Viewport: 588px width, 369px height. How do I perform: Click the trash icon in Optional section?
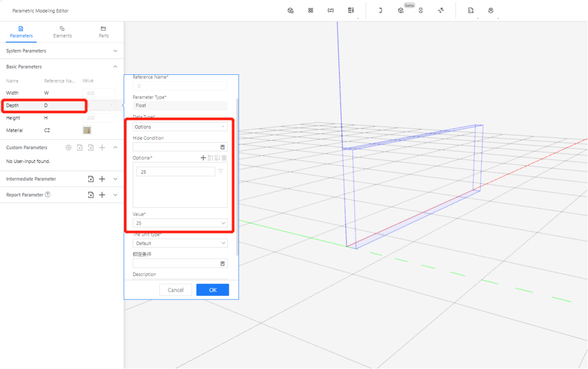tap(224, 158)
